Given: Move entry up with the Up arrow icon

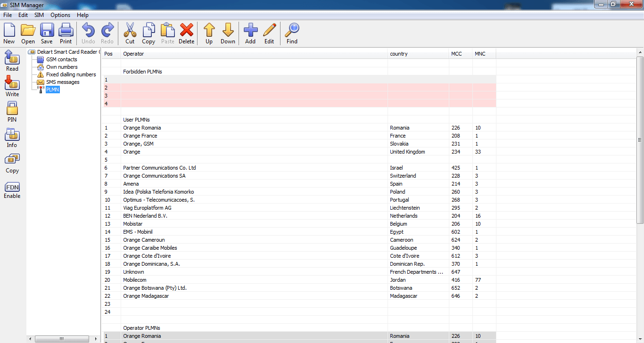Looking at the screenshot, I should [209, 33].
